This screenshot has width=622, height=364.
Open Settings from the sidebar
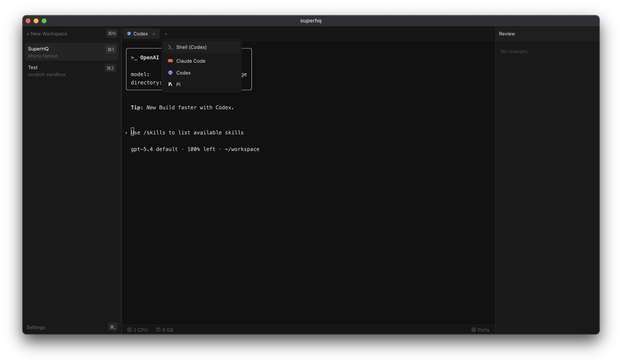click(x=36, y=327)
